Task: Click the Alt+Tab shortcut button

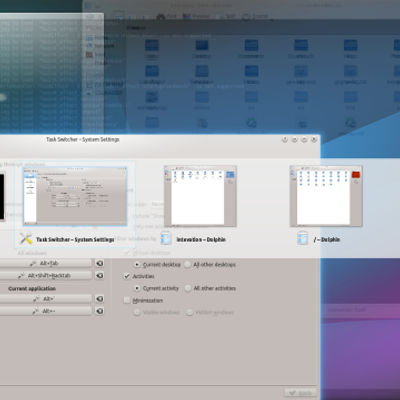Action: [45, 263]
